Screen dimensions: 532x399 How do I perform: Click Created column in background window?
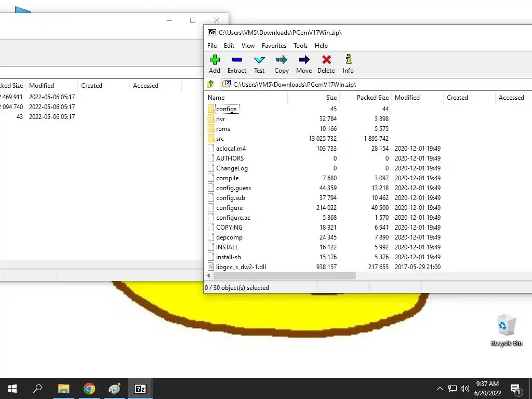point(103,86)
